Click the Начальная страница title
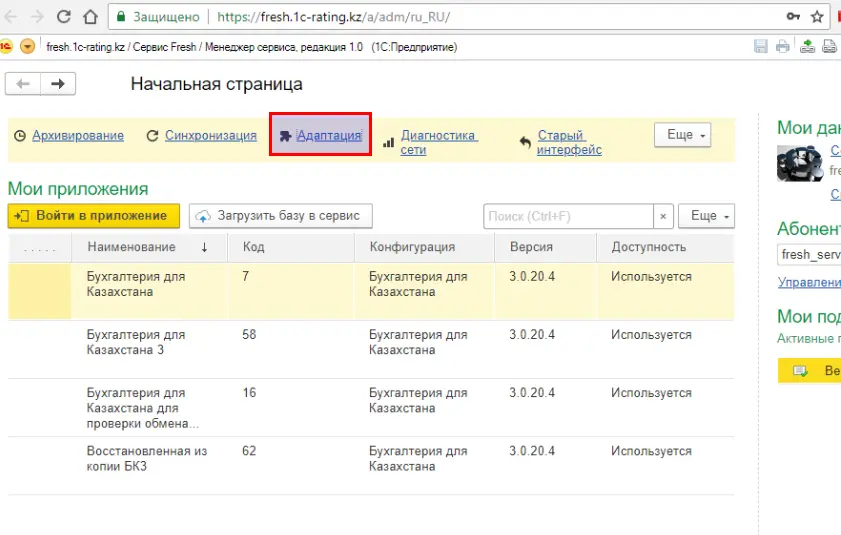841x535 pixels. (217, 84)
